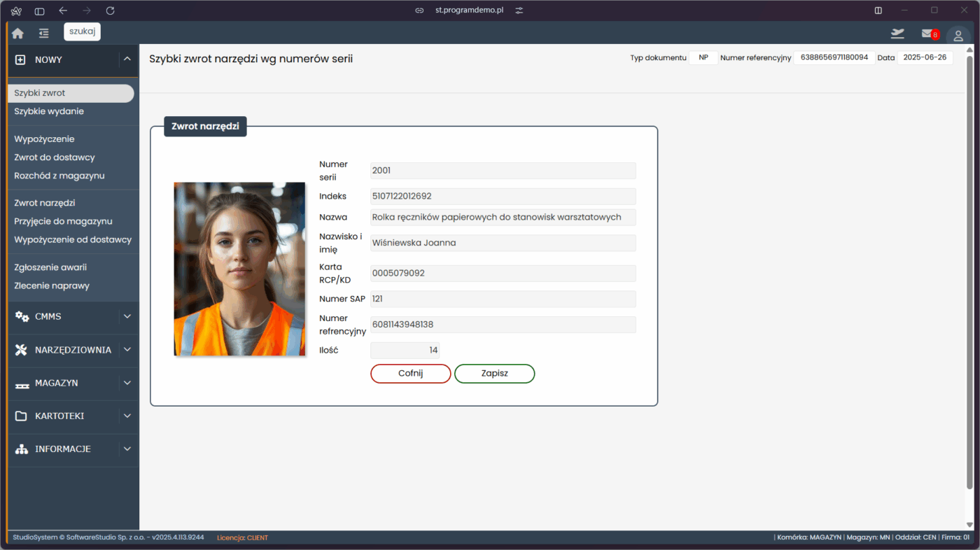Open the mail notifications icon
Screen dimensions: 980x550
click(927, 34)
